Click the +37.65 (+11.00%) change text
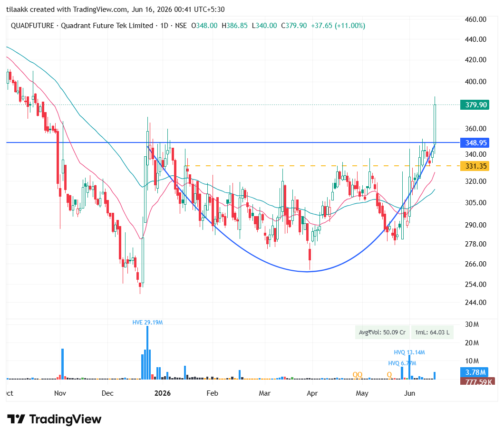The image size is (504, 437). click(338, 26)
